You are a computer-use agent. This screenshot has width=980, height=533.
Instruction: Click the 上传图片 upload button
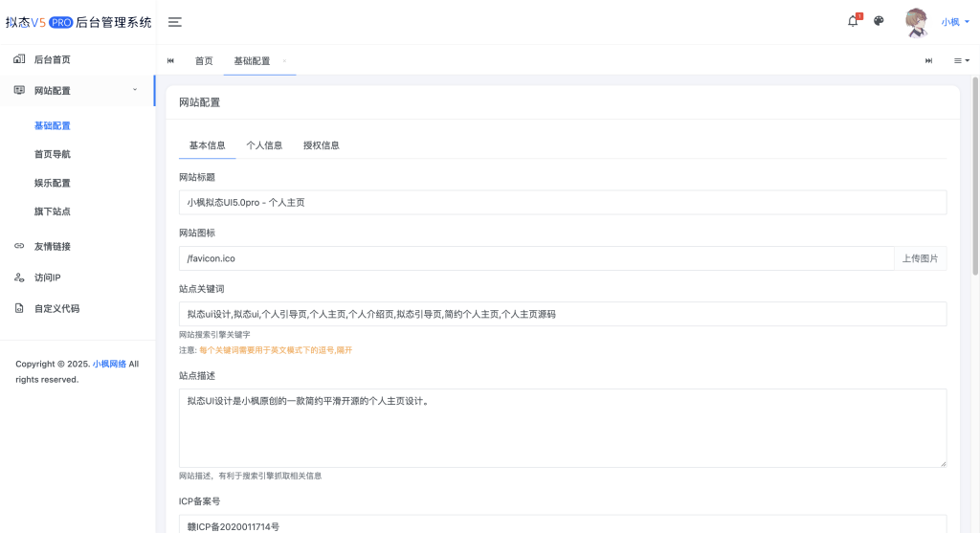[920, 258]
